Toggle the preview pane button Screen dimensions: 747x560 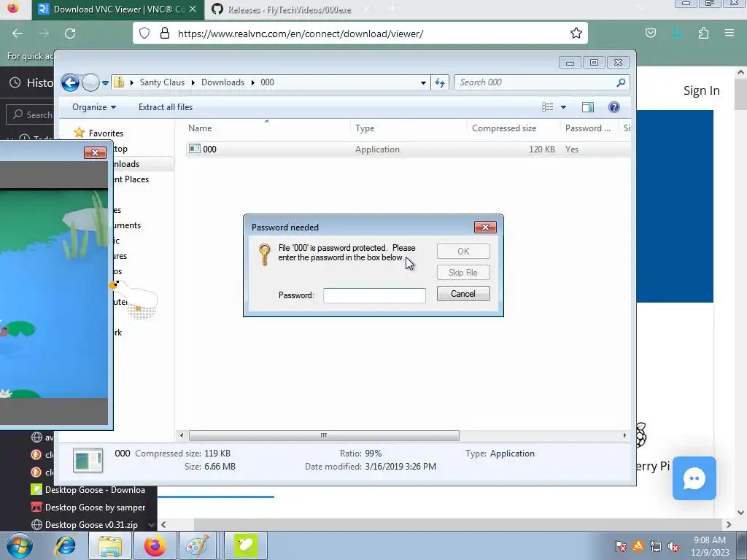click(588, 107)
